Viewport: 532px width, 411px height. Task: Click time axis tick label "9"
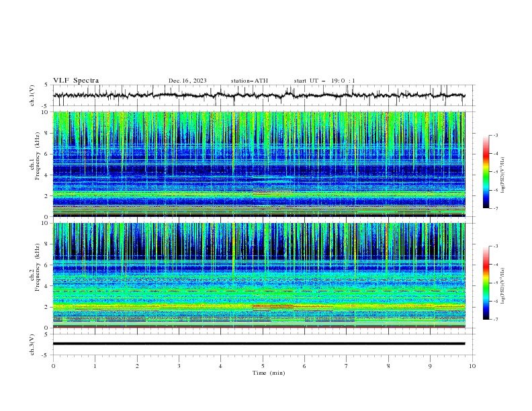[x=430, y=366]
